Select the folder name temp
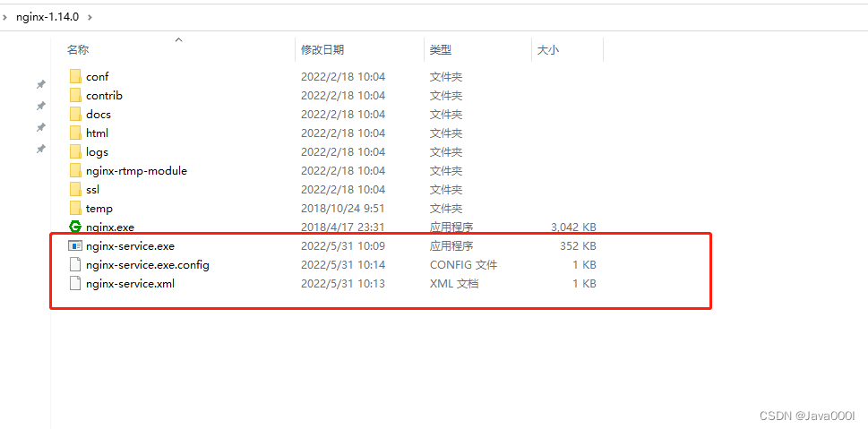The image size is (868, 429). (x=99, y=208)
